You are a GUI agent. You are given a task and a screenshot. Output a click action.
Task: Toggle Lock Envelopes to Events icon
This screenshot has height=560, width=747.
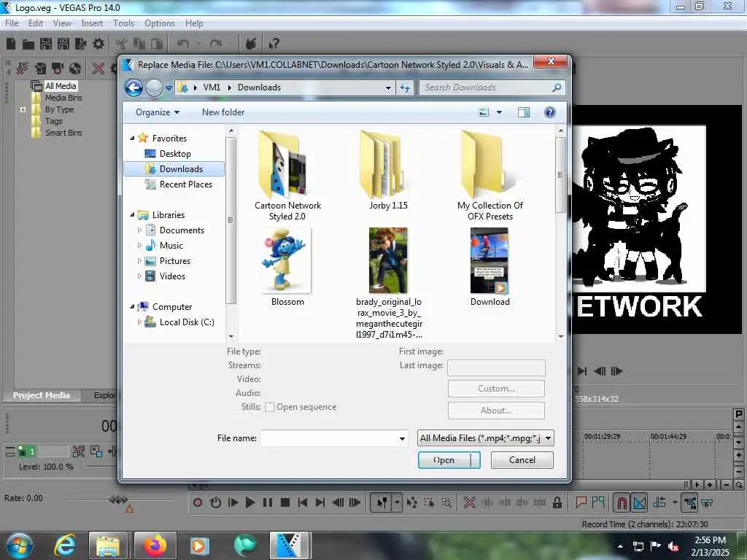(x=690, y=502)
